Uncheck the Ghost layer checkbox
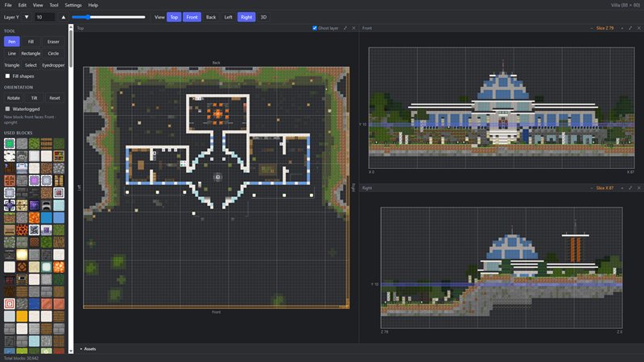The image size is (644, 362). [315, 28]
